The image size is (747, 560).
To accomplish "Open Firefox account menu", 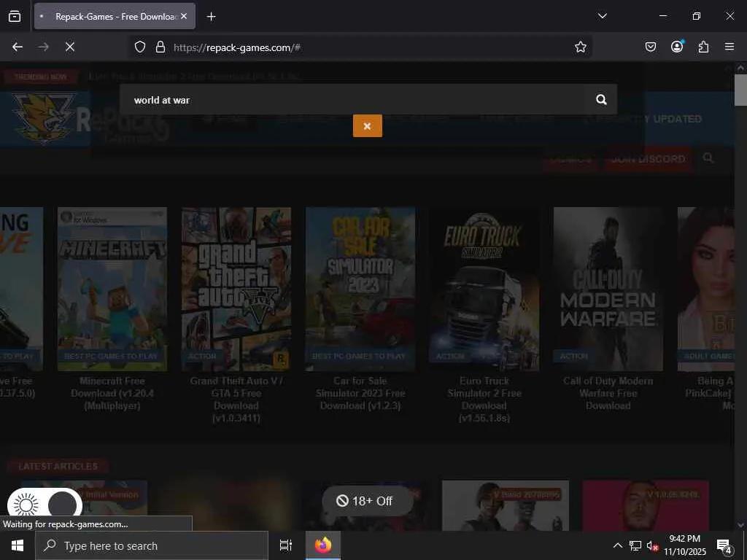I will click(x=677, y=47).
